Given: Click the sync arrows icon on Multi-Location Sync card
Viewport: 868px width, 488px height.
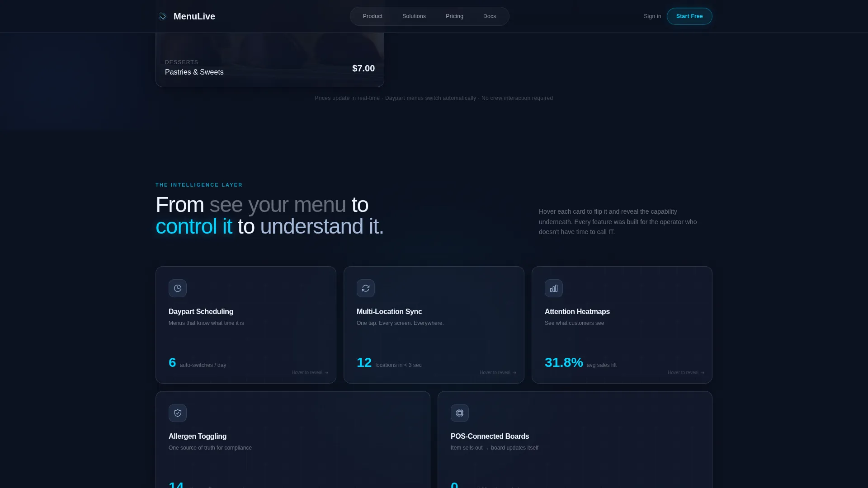Looking at the screenshot, I should [x=366, y=288].
